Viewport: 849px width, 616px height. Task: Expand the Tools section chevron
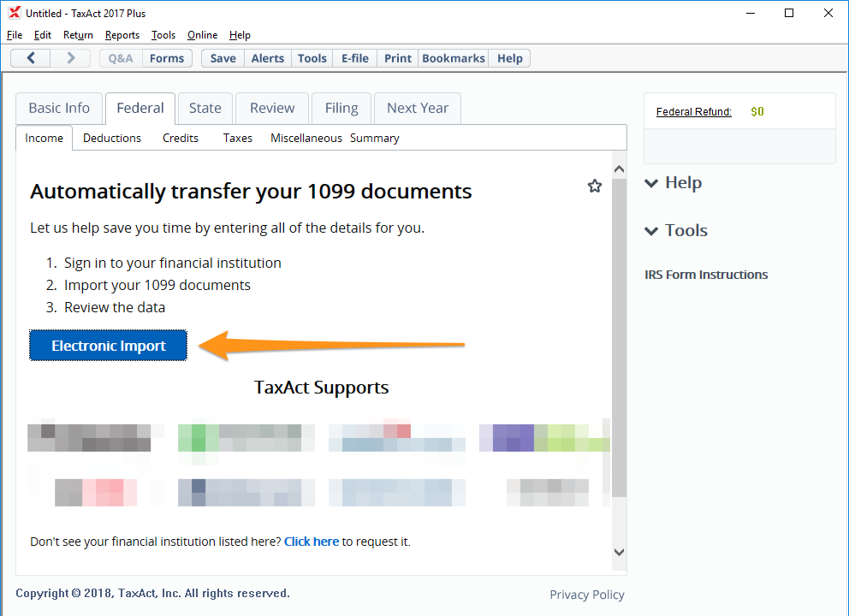(x=652, y=231)
